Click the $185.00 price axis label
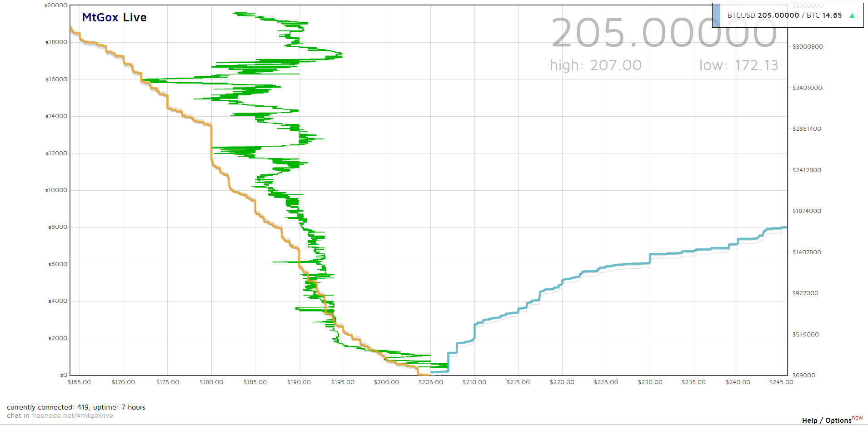Screen dimensions: 868x425 (x=255, y=382)
